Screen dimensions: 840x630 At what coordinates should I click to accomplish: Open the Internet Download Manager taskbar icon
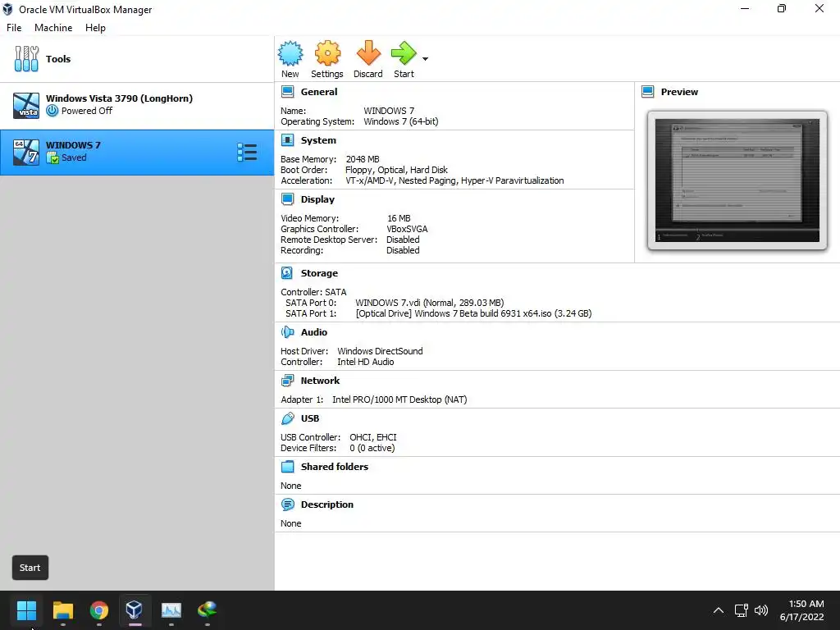(207, 610)
